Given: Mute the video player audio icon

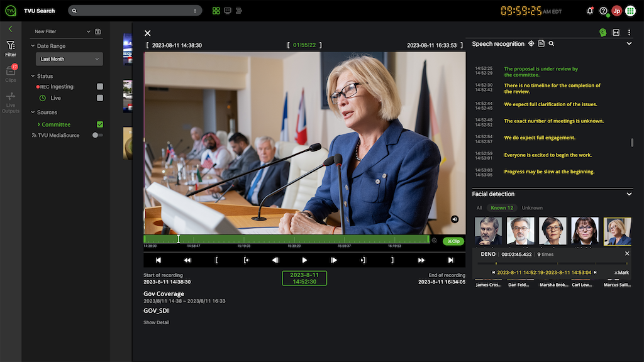Looking at the screenshot, I should point(455,219).
